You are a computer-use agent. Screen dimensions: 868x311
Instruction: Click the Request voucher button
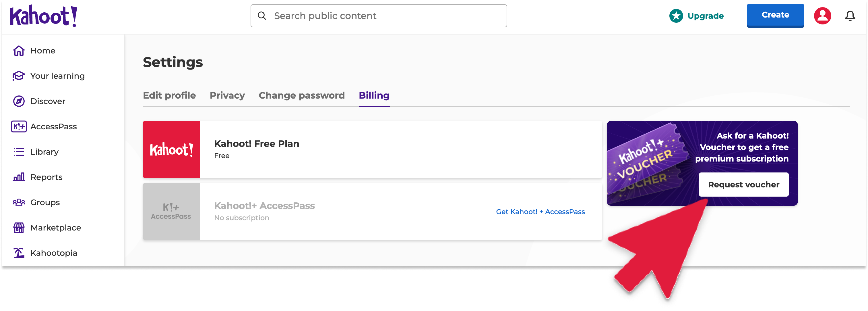click(x=743, y=185)
